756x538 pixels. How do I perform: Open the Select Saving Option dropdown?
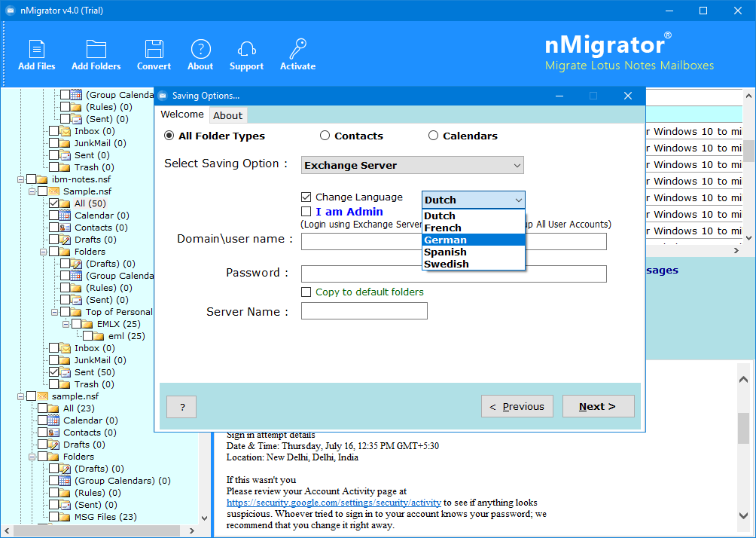pyautogui.click(x=412, y=165)
